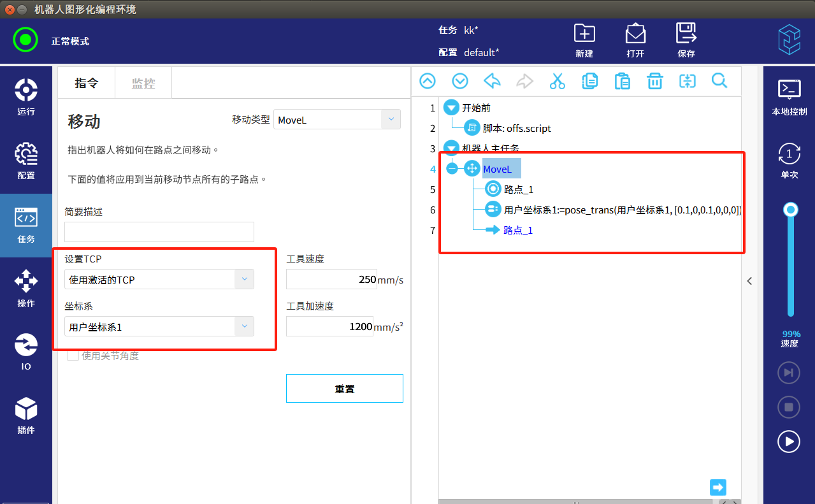The height and width of the screenshot is (504, 815).
Task: Click the brief description input field
Action: (x=159, y=232)
